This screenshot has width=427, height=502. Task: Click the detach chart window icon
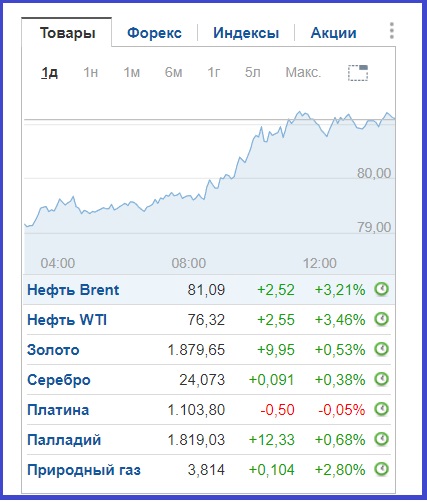point(358,73)
